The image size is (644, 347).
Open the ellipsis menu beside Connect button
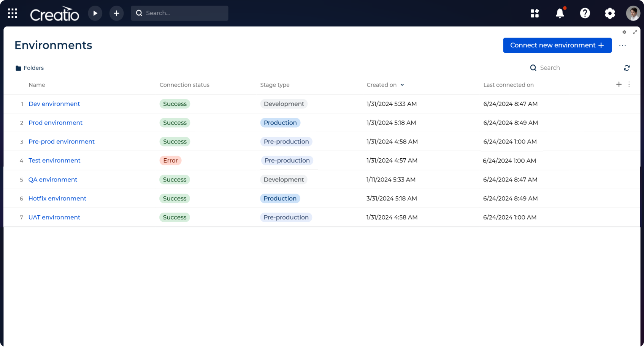click(x=622, y=45)
